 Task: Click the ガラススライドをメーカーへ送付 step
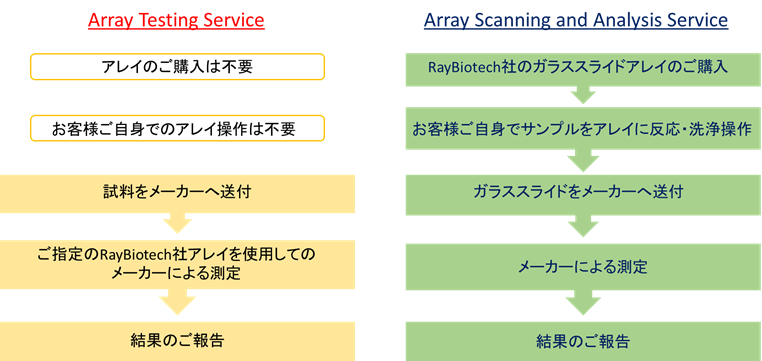point(583,194)
